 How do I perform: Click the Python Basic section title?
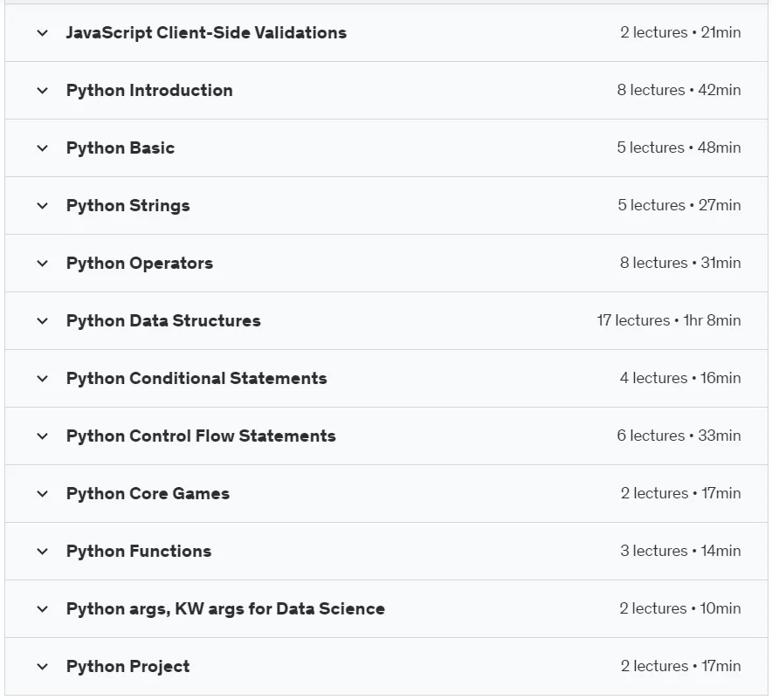point(121,148)
